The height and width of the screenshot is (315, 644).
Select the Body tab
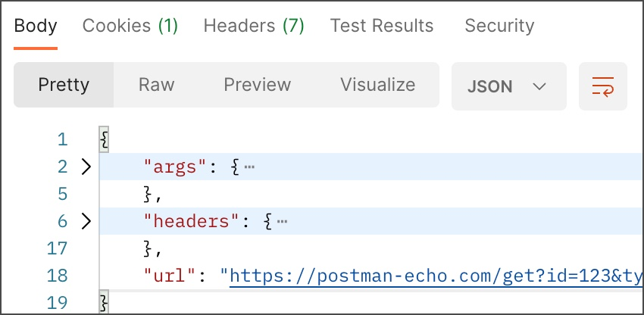36,26
